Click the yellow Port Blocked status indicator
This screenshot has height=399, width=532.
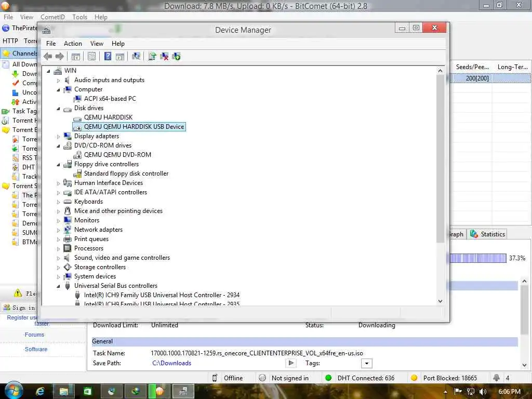coord(414,378)
